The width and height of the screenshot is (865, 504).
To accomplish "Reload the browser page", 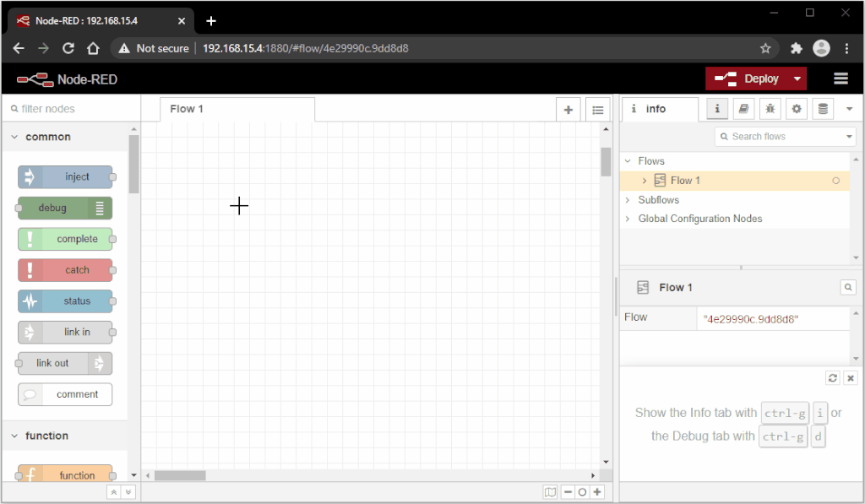I will 68,48.
